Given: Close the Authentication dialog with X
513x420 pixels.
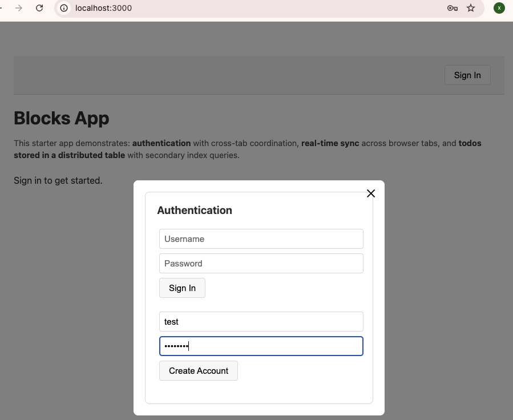Looking at the screenshot, I should click(x=371, y=193).
